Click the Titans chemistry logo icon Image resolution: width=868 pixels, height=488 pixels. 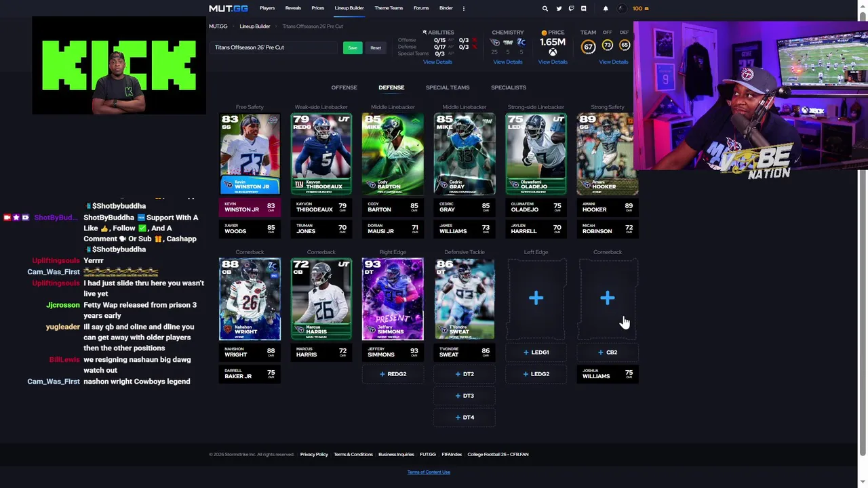tap(495, 42)
